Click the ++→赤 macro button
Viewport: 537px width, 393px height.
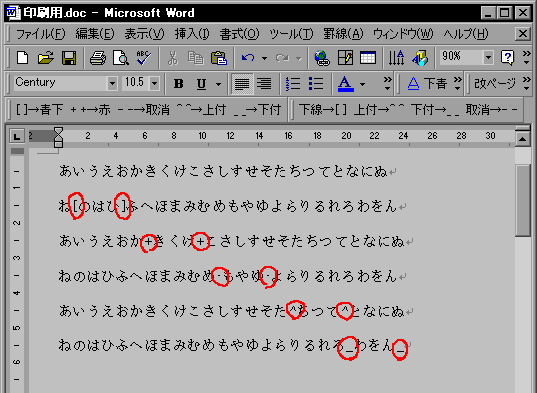tap(90, 110)
